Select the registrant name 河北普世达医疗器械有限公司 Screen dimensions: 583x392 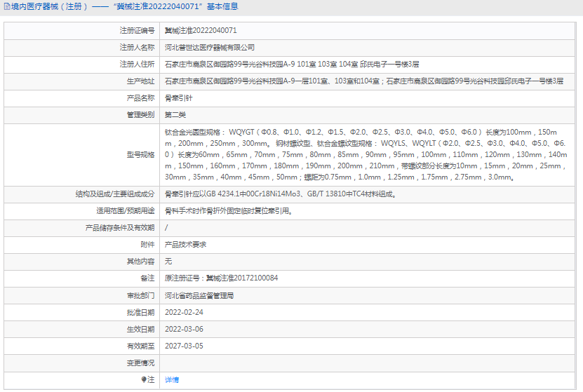(x=210, y=47)
